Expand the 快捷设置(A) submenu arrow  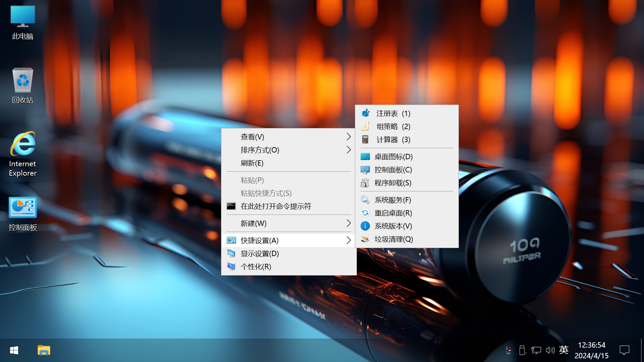(349, 240)
